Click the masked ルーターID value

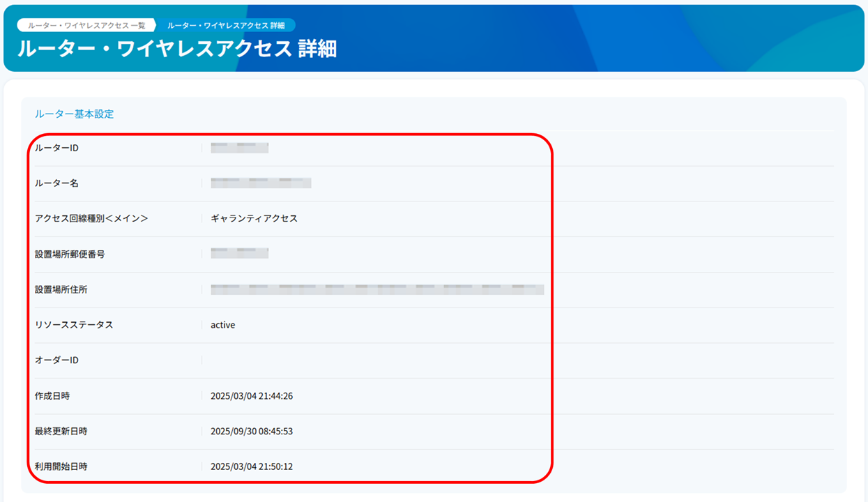(238, 147)
